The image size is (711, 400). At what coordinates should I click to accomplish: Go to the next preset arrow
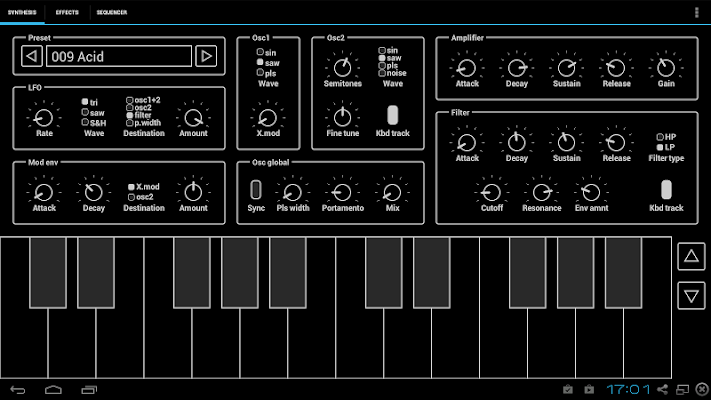(206, 56)
